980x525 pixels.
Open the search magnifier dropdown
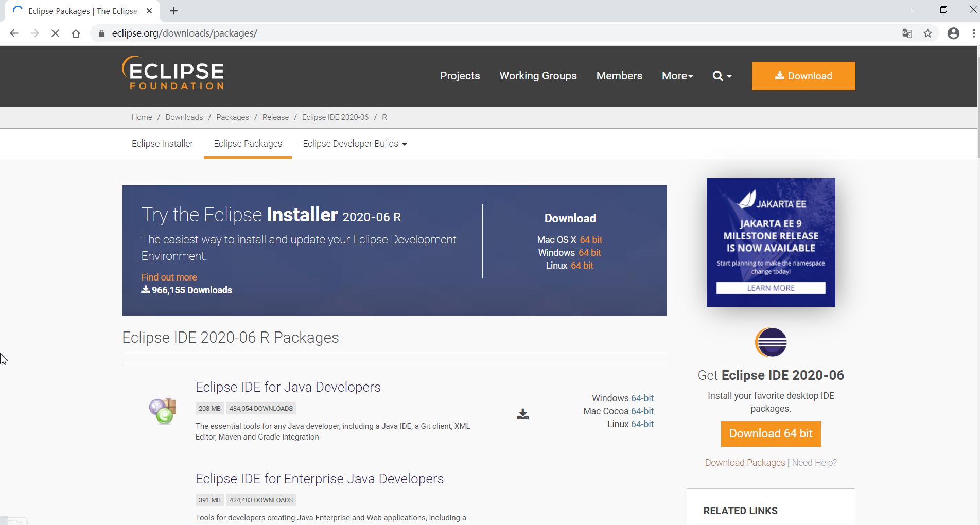[x=722, y=76]
